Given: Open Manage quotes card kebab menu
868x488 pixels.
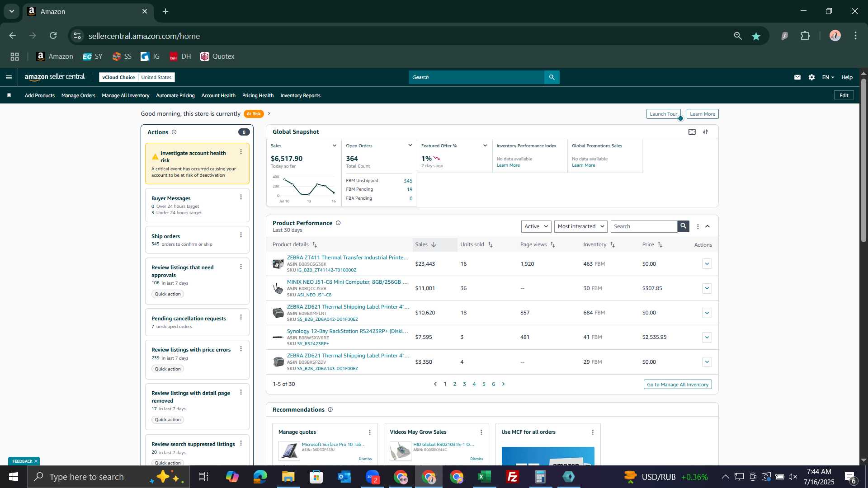Looking at the screenshot, I should click(370, 432).
